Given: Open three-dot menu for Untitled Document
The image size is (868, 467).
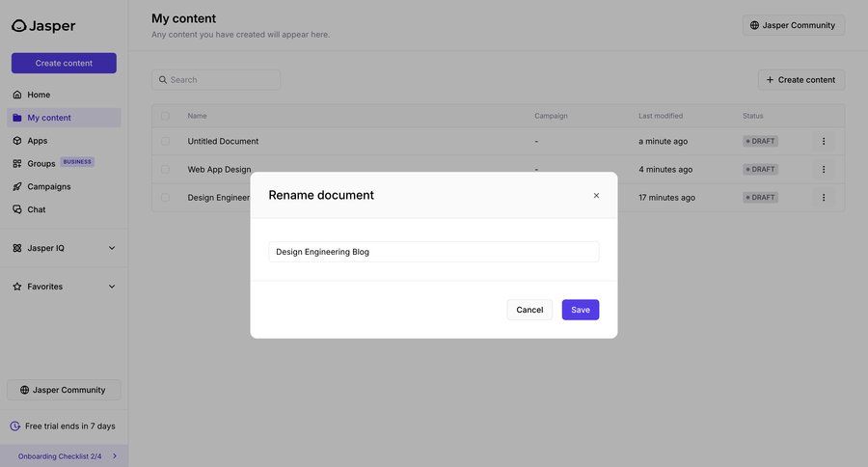Looking at the screenshot, I should click(x=824, y=141).
